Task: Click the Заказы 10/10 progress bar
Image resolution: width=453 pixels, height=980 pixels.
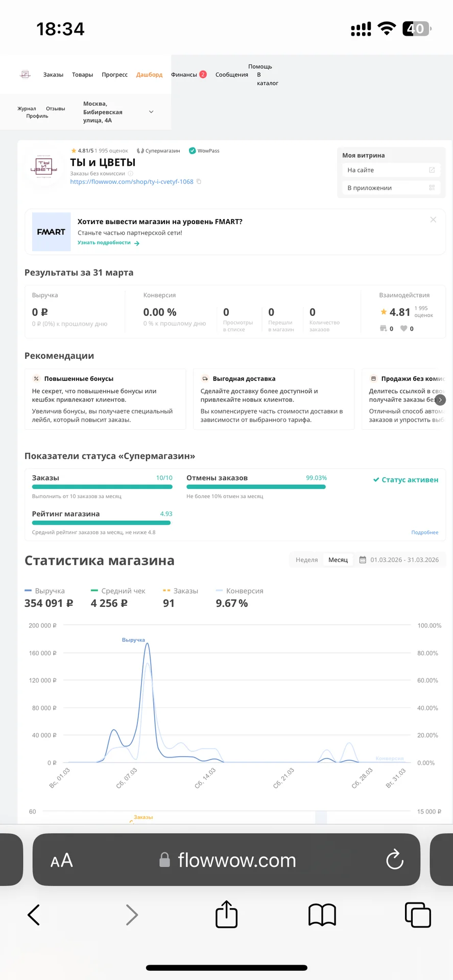Action: pyautogui.click(x=102, y=486)
